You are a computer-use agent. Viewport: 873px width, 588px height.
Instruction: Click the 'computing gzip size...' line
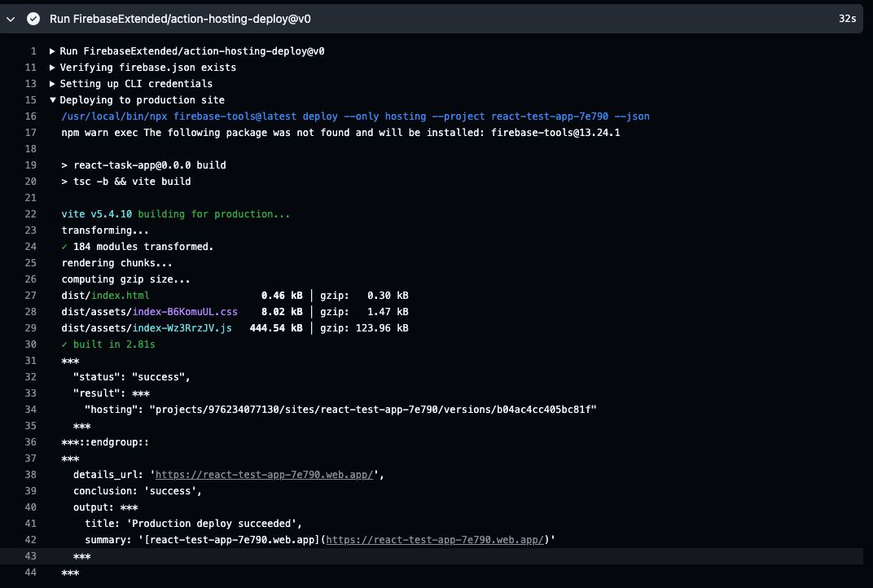126,279
